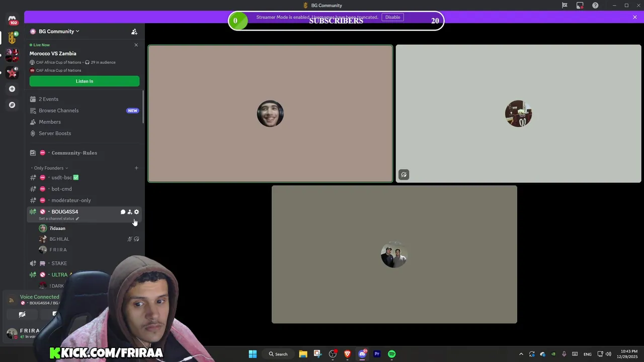Dismiss the Streamer Mode banner
The width and height of the screenshot is (644, 362).
tap(635, 17)
